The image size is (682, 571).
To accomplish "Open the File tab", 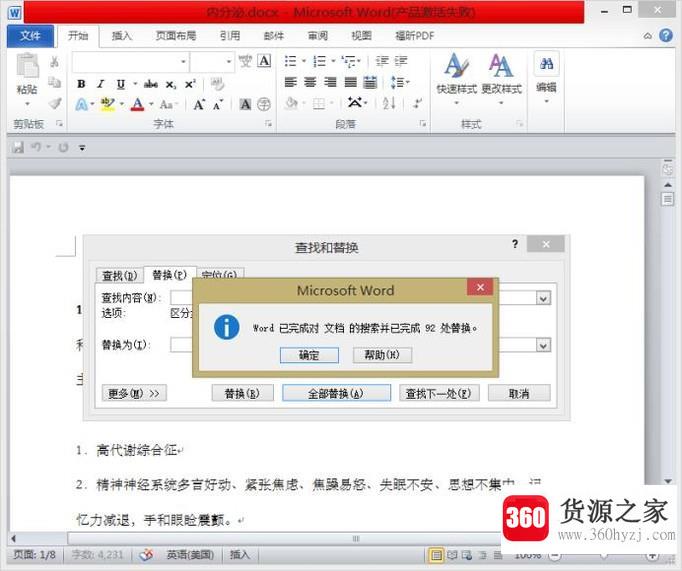I will point(30,36).
